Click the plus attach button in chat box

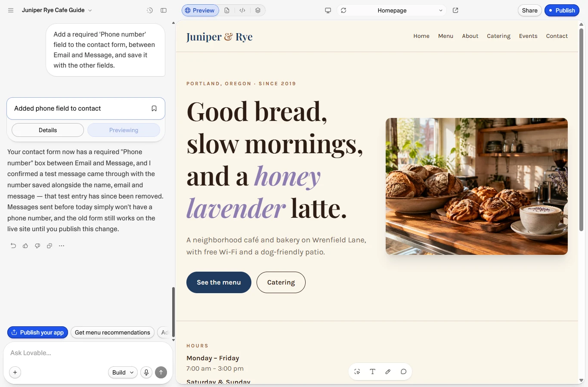click(15, 372)
